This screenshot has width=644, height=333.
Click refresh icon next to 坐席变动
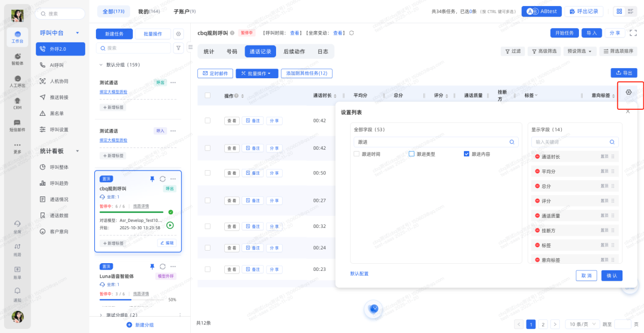click(x=352, y=33)
